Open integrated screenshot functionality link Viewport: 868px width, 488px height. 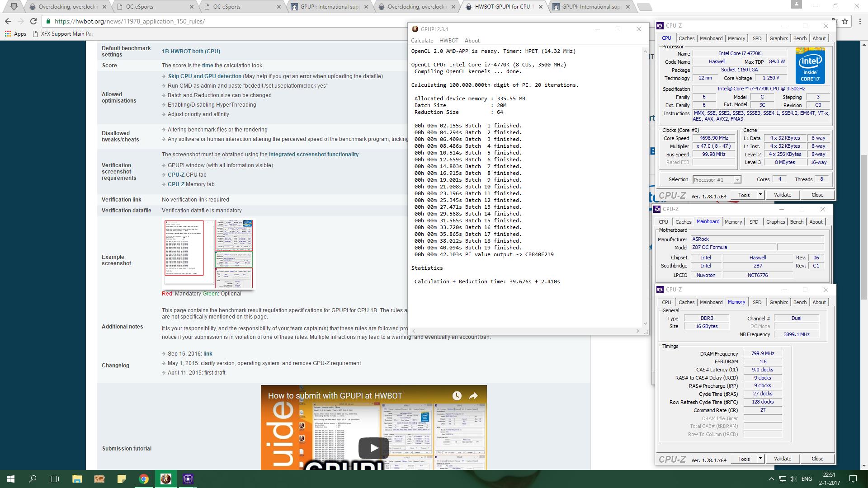click(314, 155)
